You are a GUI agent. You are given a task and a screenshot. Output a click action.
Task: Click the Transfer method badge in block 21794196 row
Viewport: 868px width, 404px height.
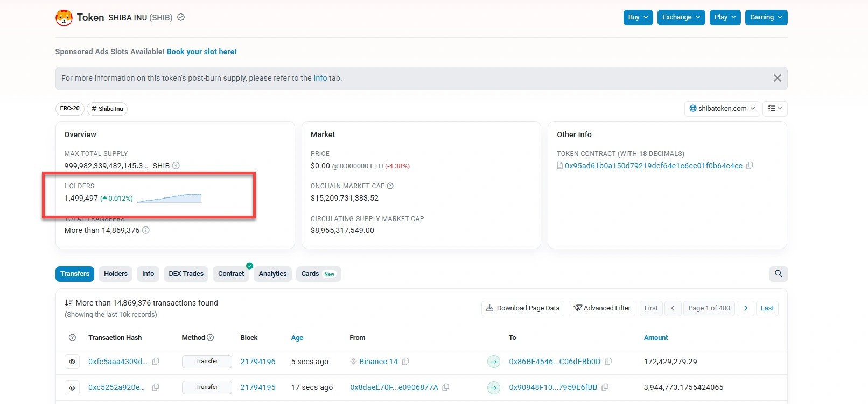tap(207, 362)
